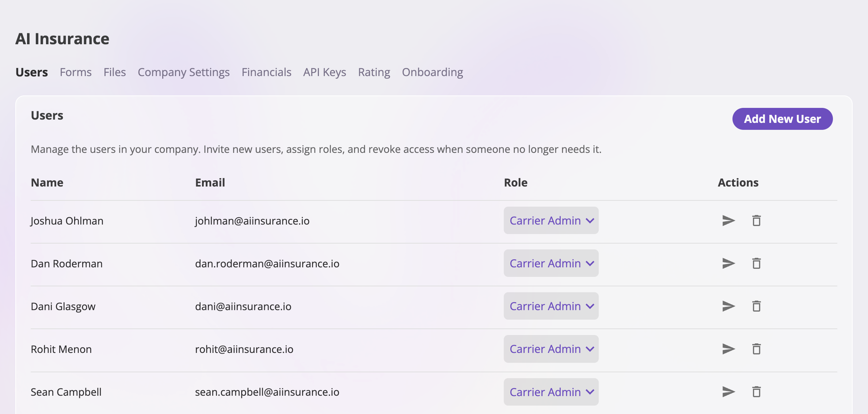Viewport: 868px width, 414px height.
Task: Switch to Financials tab
Action: (266, 72)
